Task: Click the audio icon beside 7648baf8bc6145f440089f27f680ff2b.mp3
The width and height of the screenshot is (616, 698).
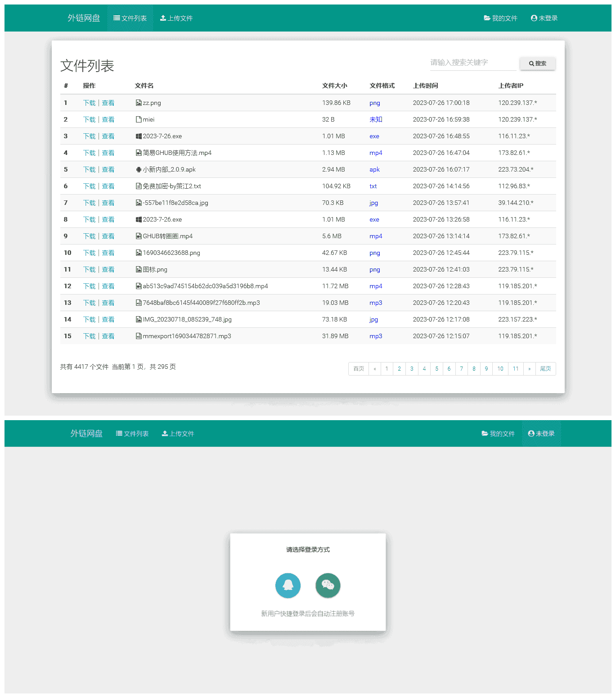Action: (139, 303)
